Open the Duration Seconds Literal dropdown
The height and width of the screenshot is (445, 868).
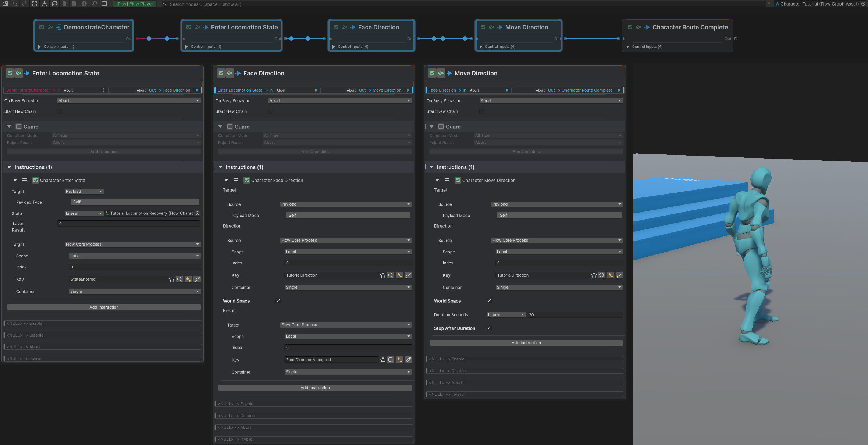coord(506,315)
